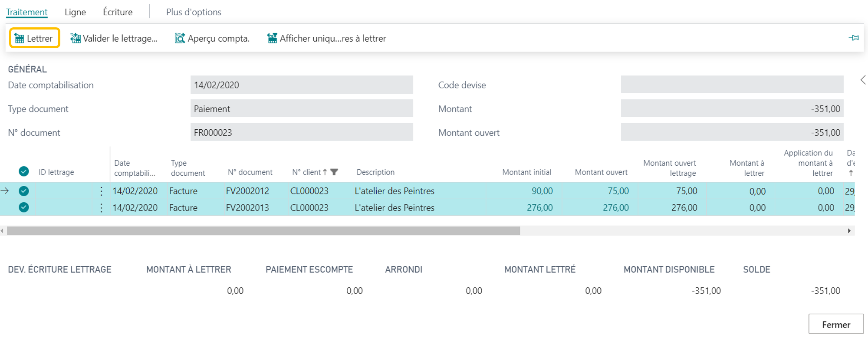Pin the action bar with pin icon
The image size is (868, 338).
[x=854, y=38]
